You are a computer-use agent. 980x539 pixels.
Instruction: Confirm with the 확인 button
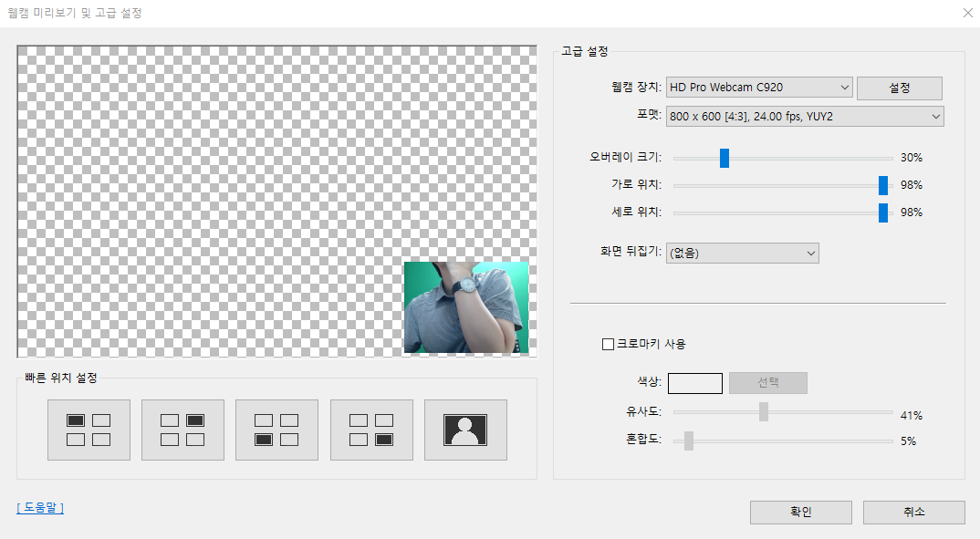tap(800, 513)
